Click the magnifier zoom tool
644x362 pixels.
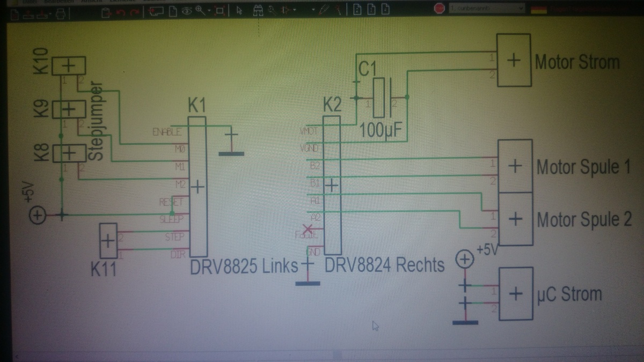point(200,10)
